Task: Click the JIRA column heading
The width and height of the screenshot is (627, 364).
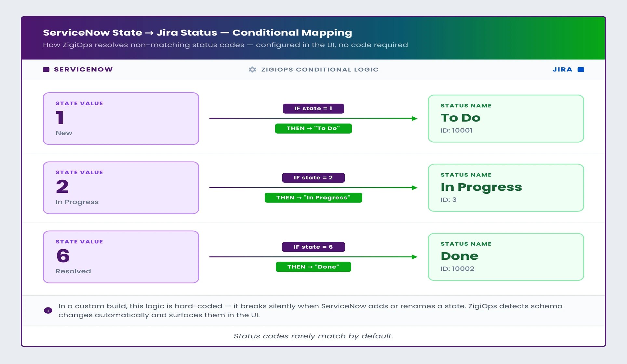Action: (563, 70)
